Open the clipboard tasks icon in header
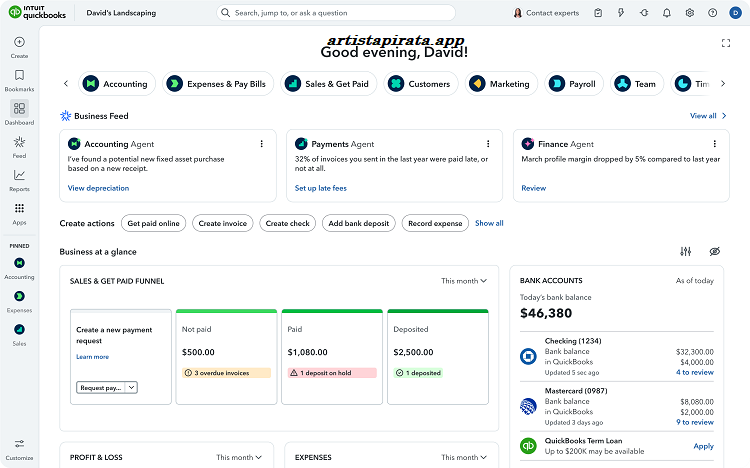The image size is (750, 468). click(598, 13)
